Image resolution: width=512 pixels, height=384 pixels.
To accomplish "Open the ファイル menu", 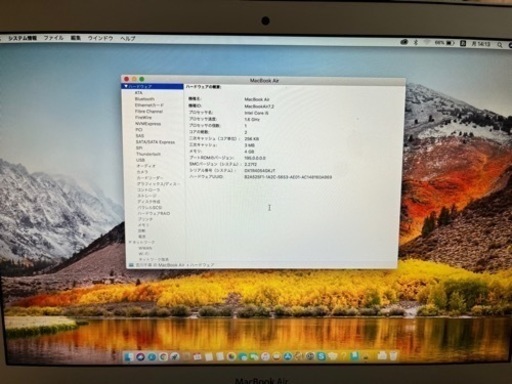I will click(x=54, y=38).
